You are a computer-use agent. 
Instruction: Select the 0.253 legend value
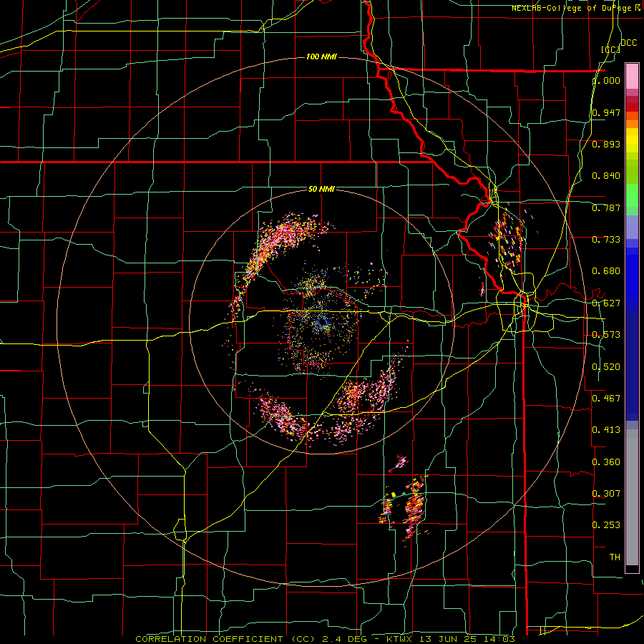coord(606,525)
